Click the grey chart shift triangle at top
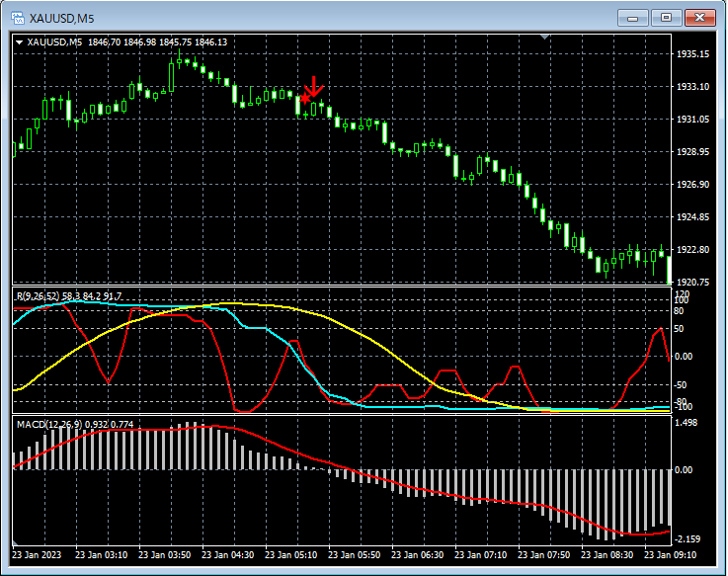This screenshot has width=728, height=576. pyautogui.click(x=544, y=38)
